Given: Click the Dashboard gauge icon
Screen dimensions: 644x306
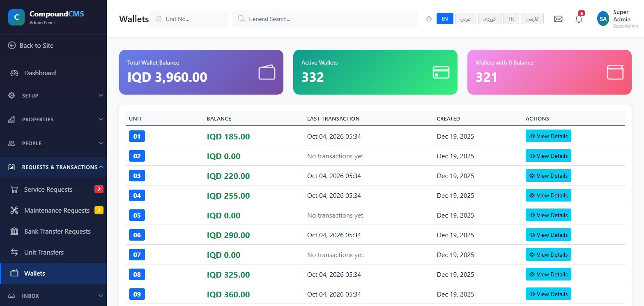Looking at the screenshot, I should click(14, 73).
